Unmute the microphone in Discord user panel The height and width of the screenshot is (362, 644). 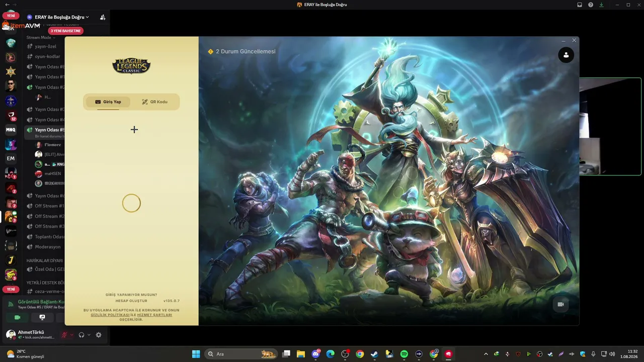coord(64,335)
